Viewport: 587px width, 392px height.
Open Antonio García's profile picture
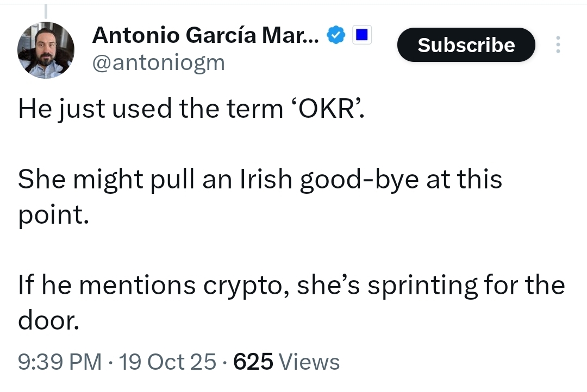point(46,50)
